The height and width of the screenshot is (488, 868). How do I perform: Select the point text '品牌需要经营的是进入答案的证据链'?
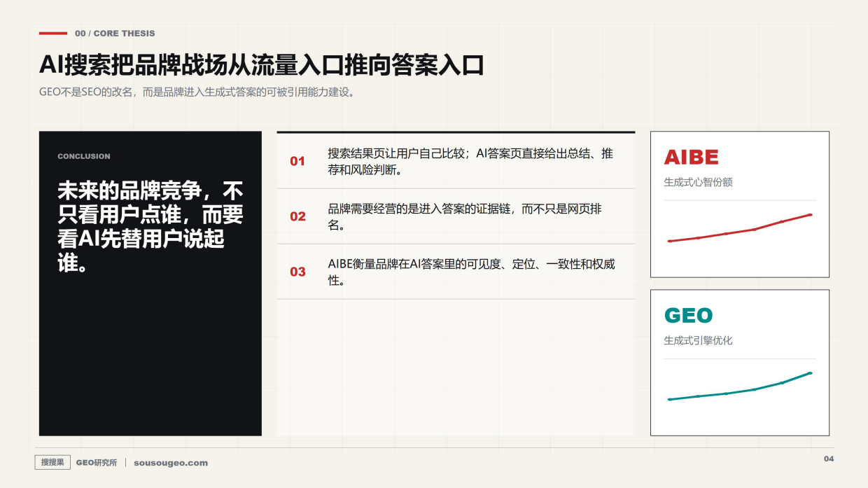pos(465,216)
